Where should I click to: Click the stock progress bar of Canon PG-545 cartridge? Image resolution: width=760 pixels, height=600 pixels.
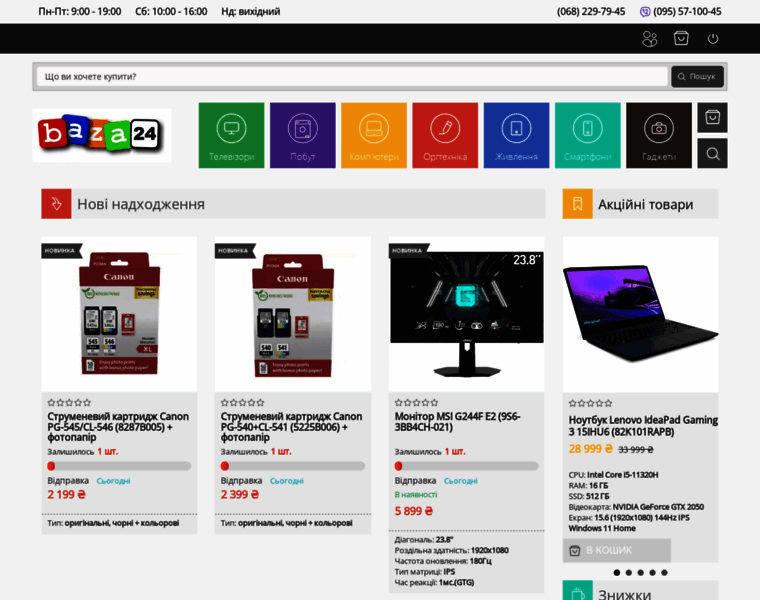point(119,466)
